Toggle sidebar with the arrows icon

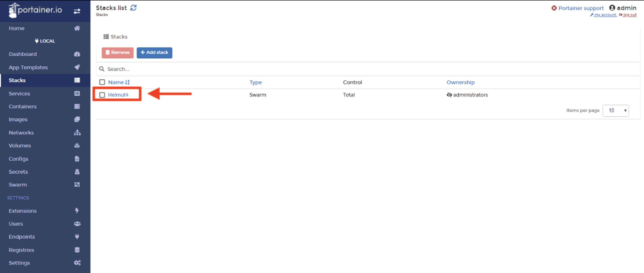(77, 11)
